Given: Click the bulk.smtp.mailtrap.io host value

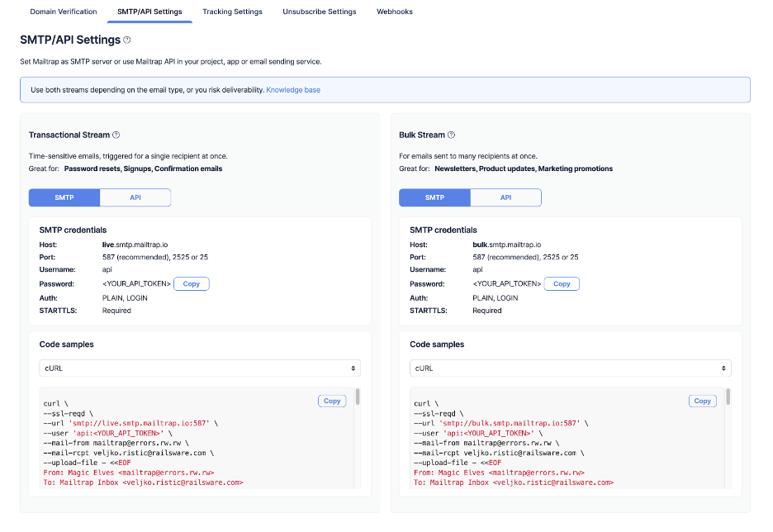Looking at the screenshot, I should [x=507, y=245].
